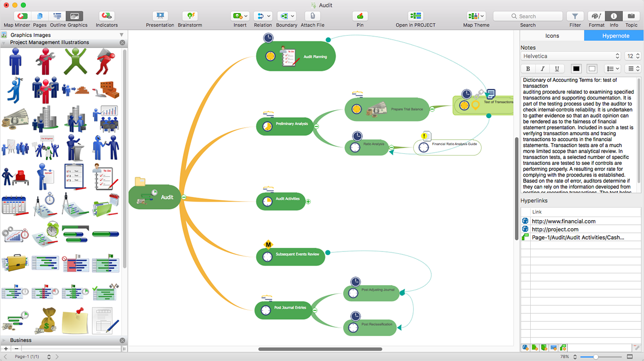Switch to the Icons tab
Screen dimensions: 644x361
coord(552,36)
